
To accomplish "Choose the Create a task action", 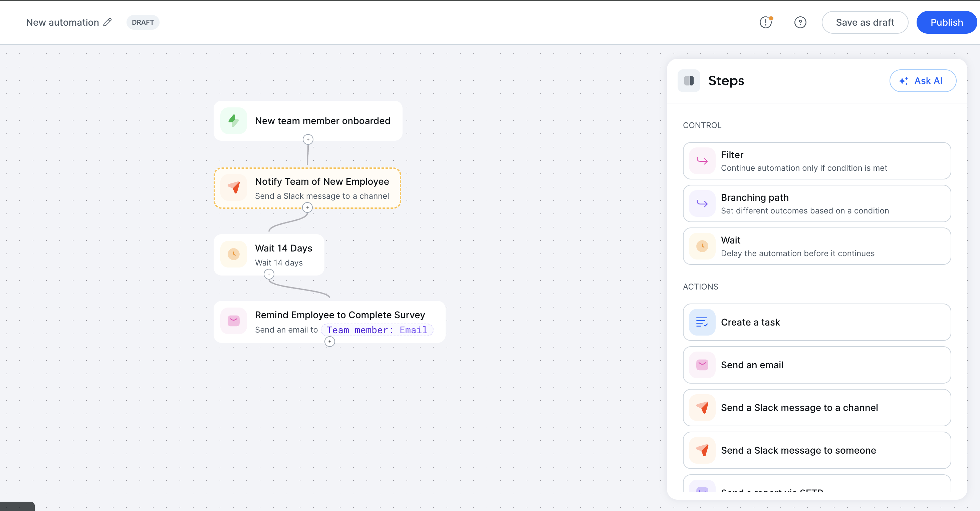I will click(817, 323).
